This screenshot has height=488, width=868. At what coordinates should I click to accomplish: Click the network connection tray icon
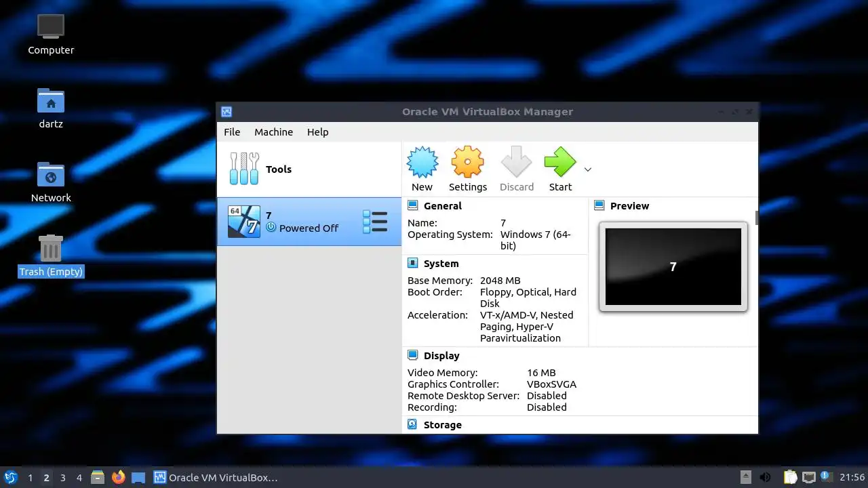(x=808, y=477)
